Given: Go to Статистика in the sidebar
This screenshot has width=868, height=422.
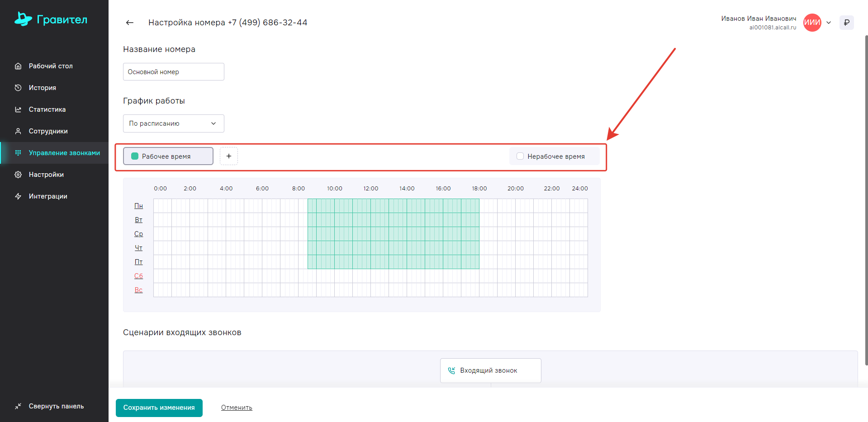Looking at the screenshot, I should tap(47, 109).
